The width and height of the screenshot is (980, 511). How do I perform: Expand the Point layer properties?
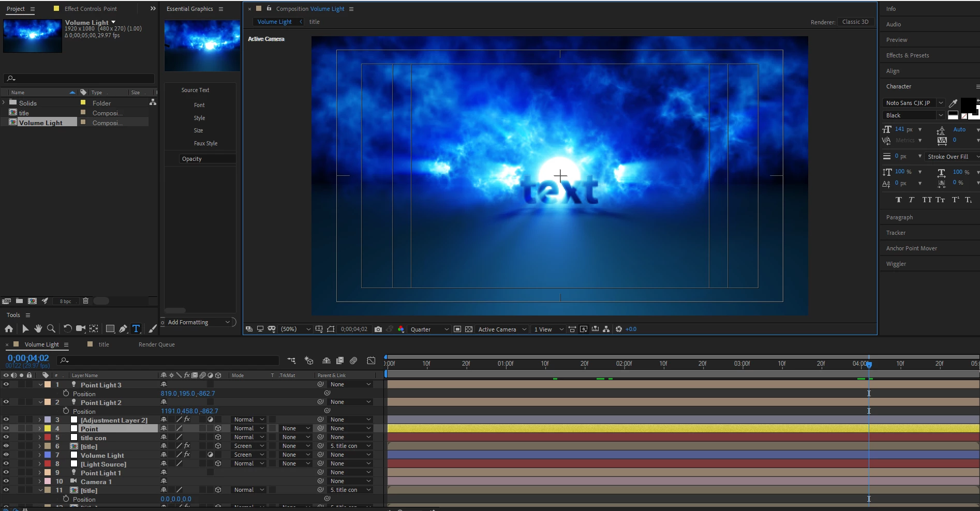(40, 429)
